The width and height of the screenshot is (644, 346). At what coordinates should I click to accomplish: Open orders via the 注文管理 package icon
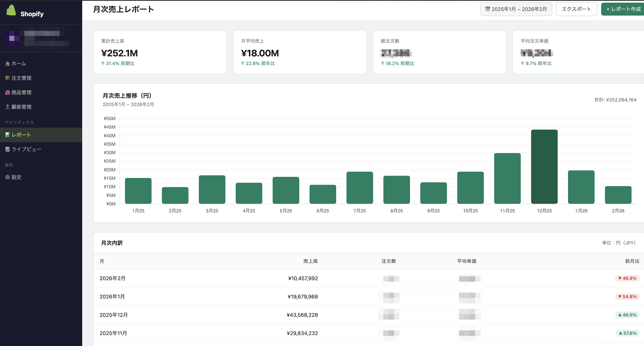7,78
